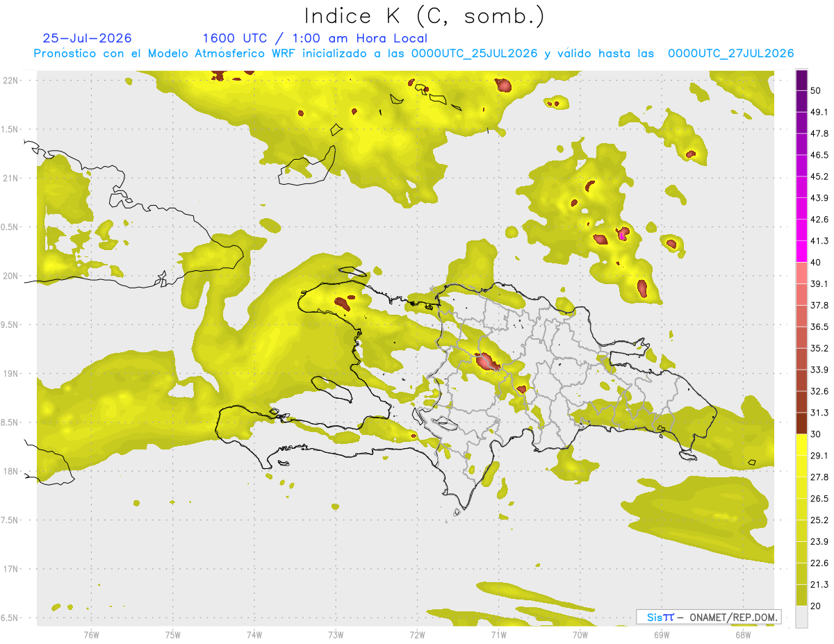Click the initialization time '0000UTC_25JUL2026'
The height and width of the screenshot is (644, 834).
tap(474, 53)
